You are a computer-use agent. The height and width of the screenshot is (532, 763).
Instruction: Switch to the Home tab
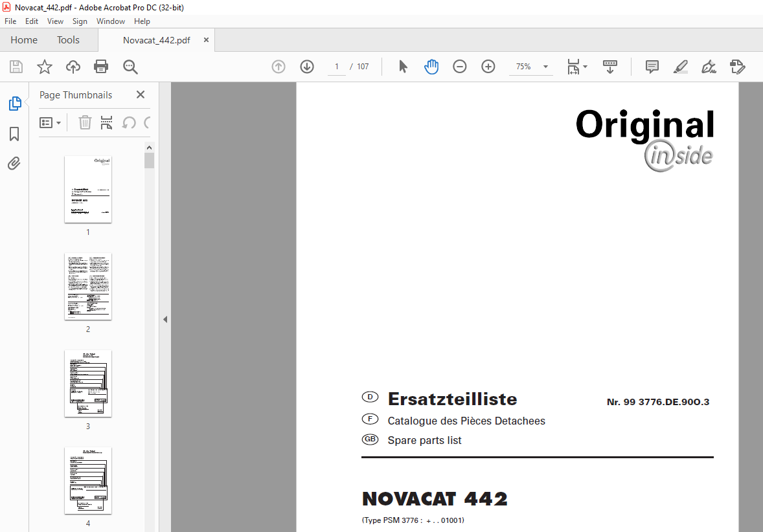[x=24, y=40]
